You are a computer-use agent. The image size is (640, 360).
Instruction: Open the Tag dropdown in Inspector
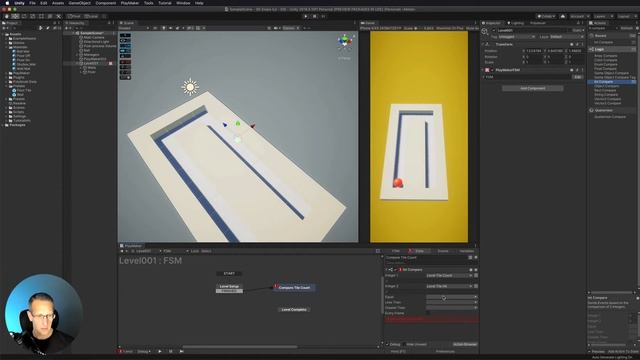[517, 37]
